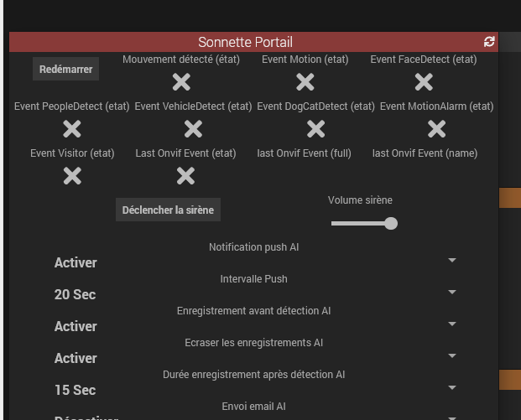
Task: Click the X icon under Event FaceDetect
Action: tap(424, 81)
